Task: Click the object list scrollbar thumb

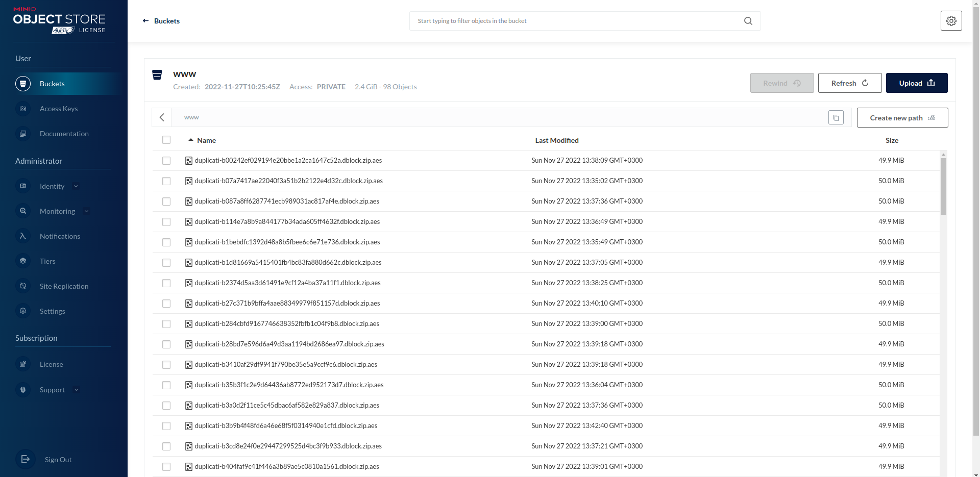Action: pyautogui.click(x=943, y=186)
